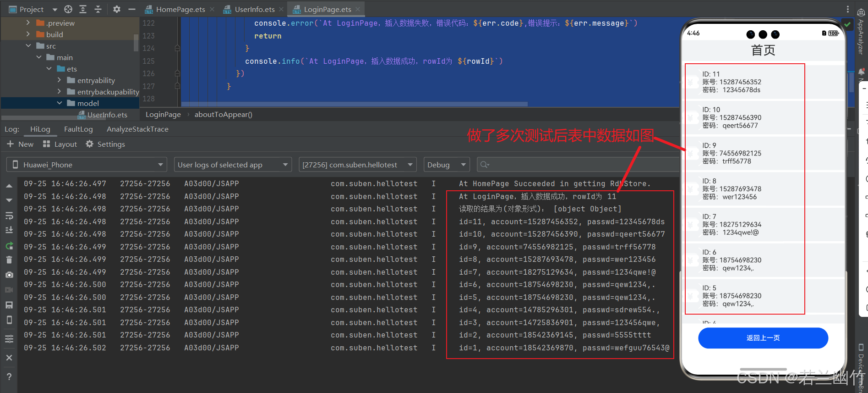This screenshot has width=868, height=393.
Task: Click the save log floppy icon
Action: pyautogui.click(x=9, y=305)
